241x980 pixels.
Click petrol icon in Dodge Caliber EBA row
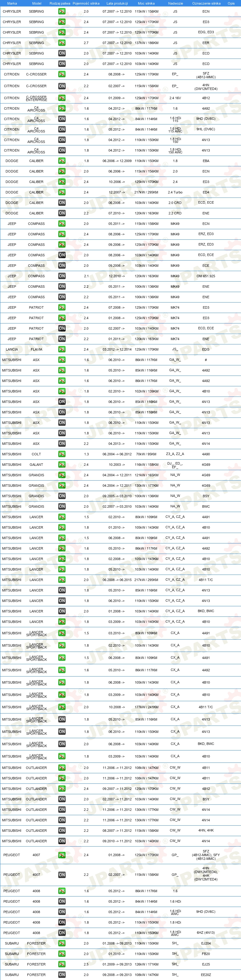pyautogui.click(x=62, y=161)
